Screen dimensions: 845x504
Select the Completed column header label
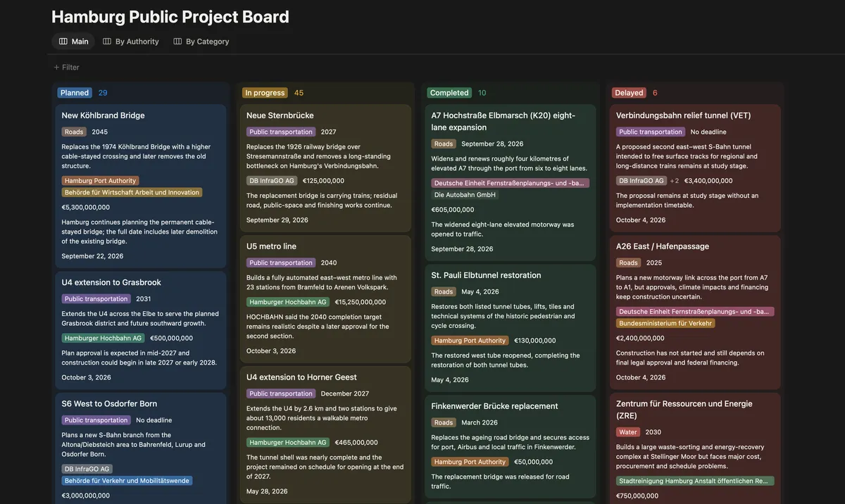pos(449,93)
